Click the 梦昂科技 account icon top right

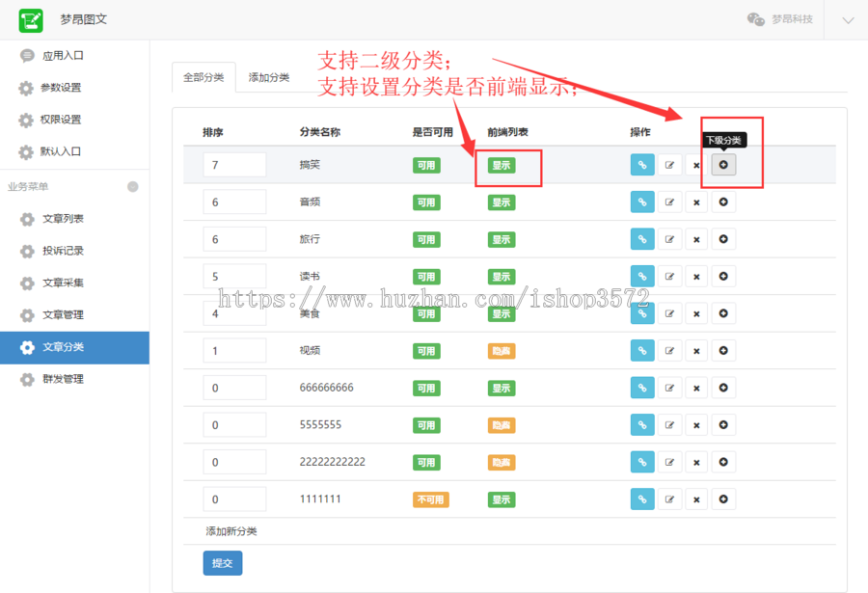[x=753, y=18]
